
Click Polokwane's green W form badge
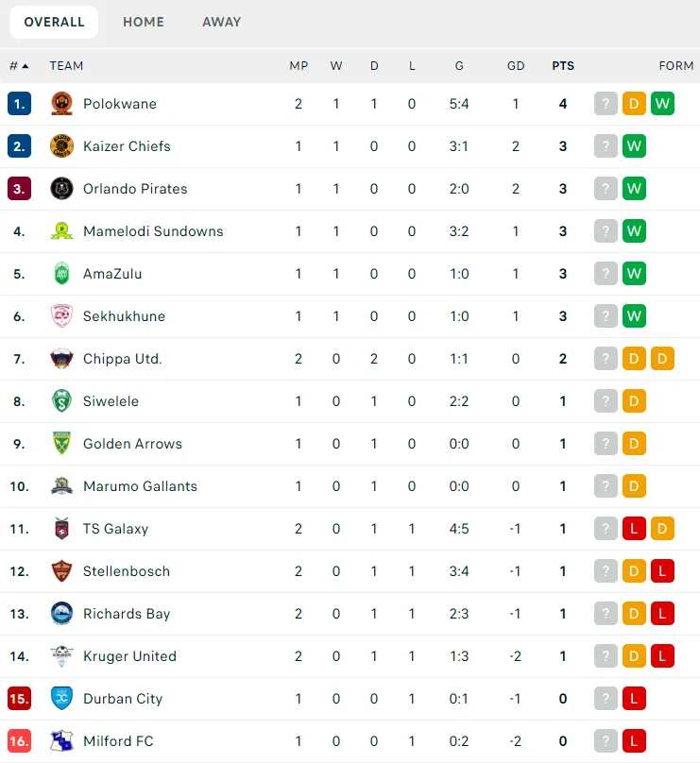[x=662, y=104]
